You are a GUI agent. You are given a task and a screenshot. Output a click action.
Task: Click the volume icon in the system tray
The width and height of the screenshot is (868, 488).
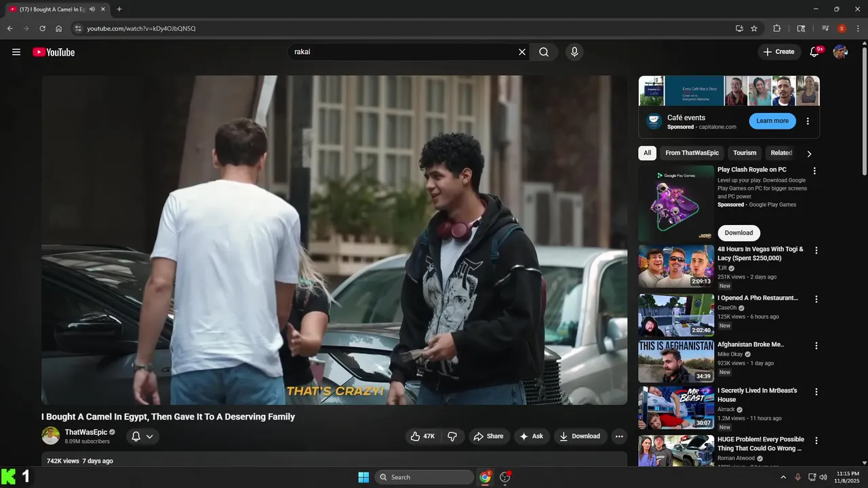point(823,477)
